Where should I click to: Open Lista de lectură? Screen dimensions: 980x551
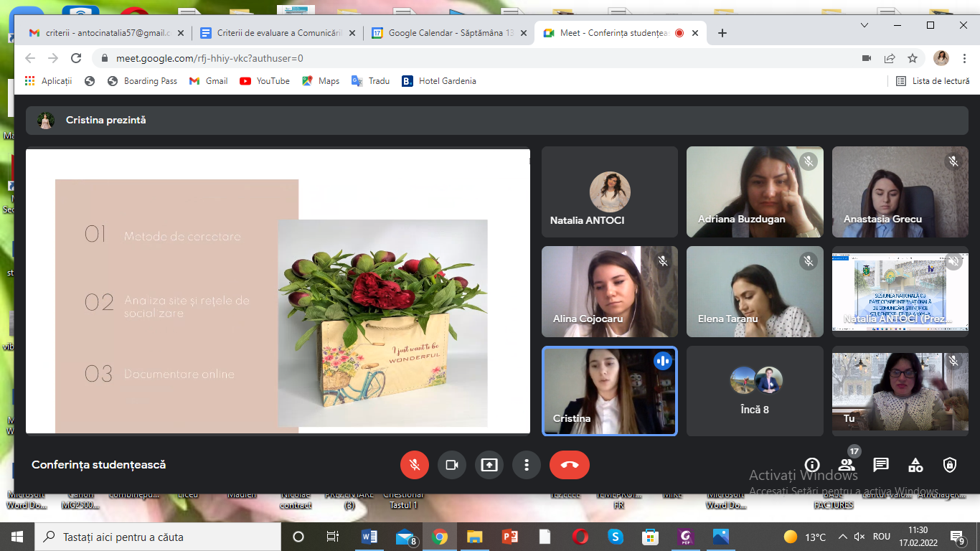933,81
